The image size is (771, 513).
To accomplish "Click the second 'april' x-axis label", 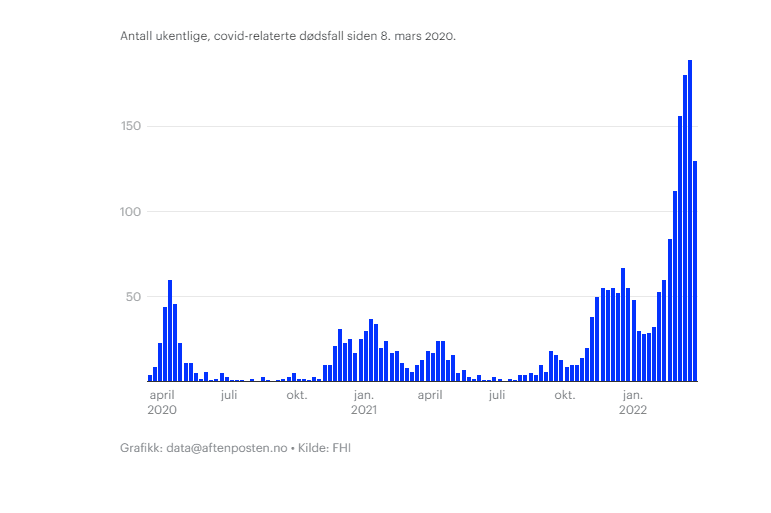I will click(x=430, y=395).
